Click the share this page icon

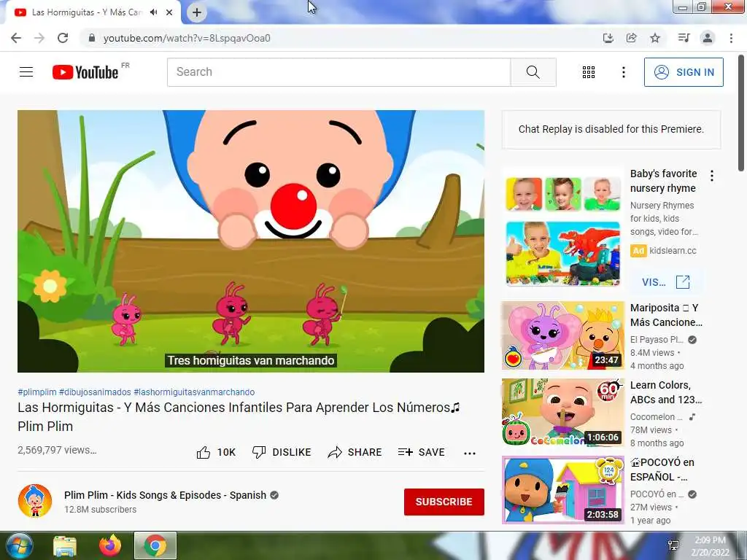point(631,38)
